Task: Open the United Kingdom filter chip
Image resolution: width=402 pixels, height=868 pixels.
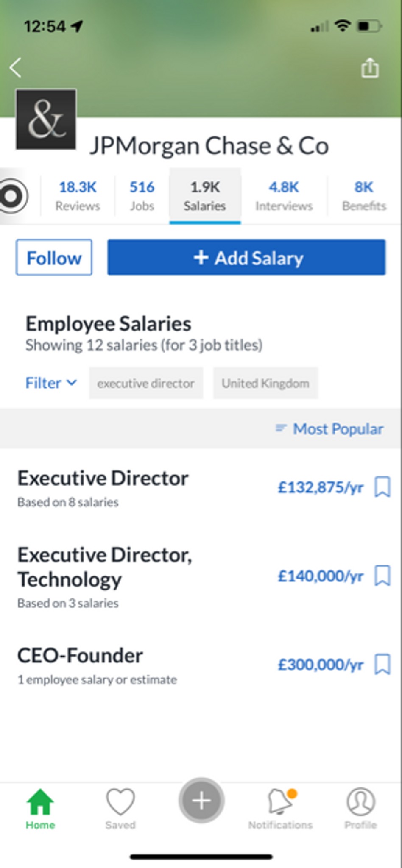Action: tap(265, 383)
